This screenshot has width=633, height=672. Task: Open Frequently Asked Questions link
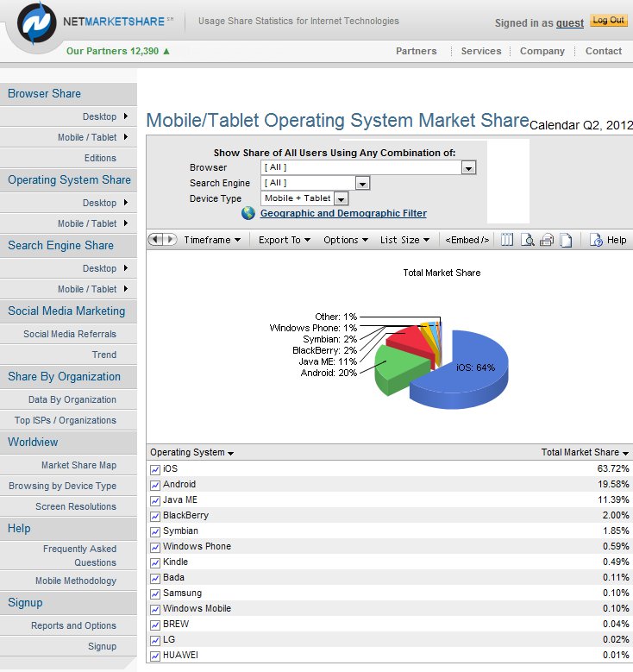coord(79,556)
